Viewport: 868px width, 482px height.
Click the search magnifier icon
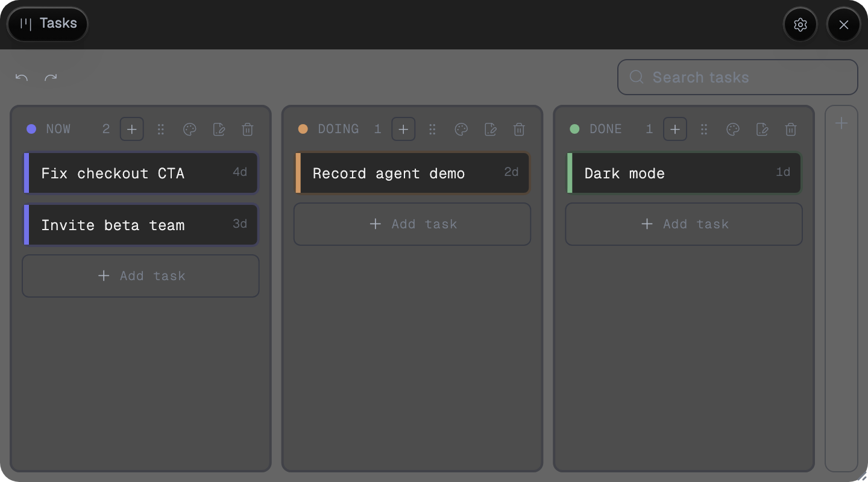tap(637, 77)
